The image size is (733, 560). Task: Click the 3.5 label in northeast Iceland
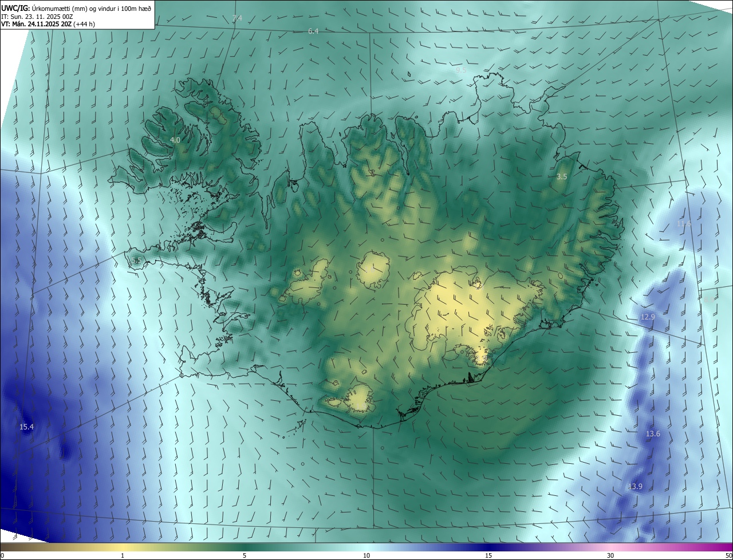562,177
